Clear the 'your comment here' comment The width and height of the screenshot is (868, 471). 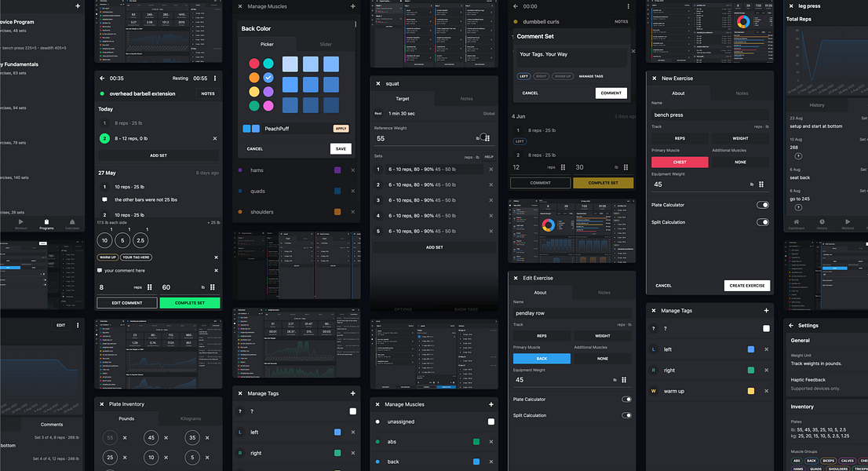[x=216, y=271]
